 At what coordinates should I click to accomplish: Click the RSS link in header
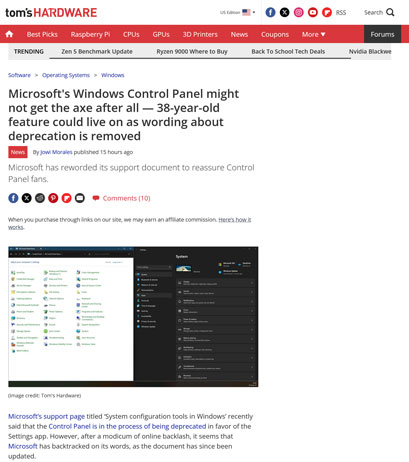click(341, 13)
